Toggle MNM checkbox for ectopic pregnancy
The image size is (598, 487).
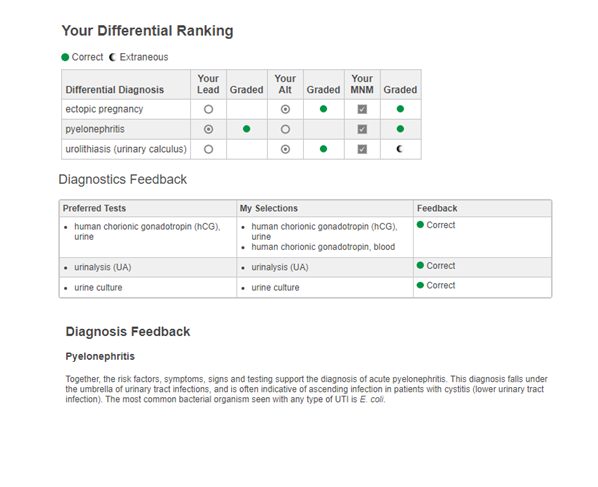[362, 109]
